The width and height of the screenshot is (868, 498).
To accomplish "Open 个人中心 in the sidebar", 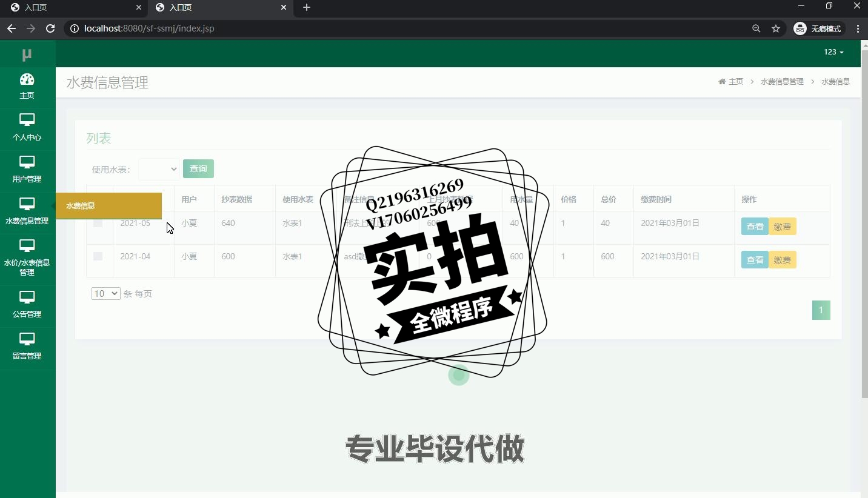I will [x=27, y=128].
